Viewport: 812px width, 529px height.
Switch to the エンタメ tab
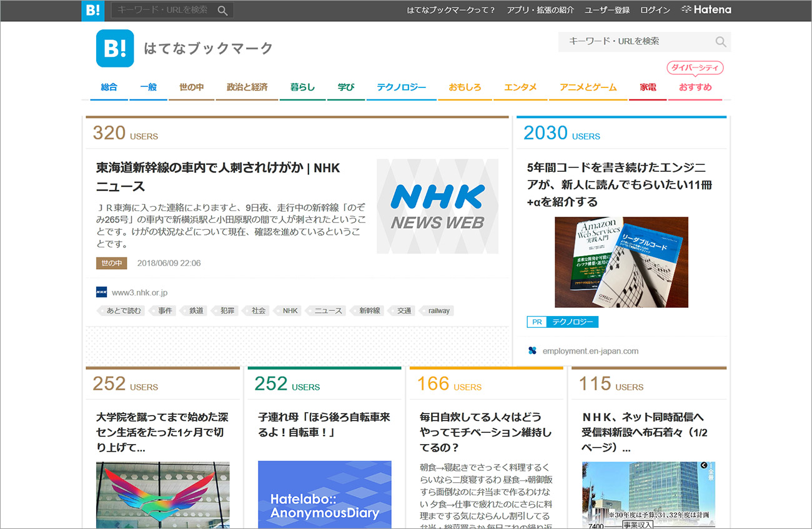(520, 87)
